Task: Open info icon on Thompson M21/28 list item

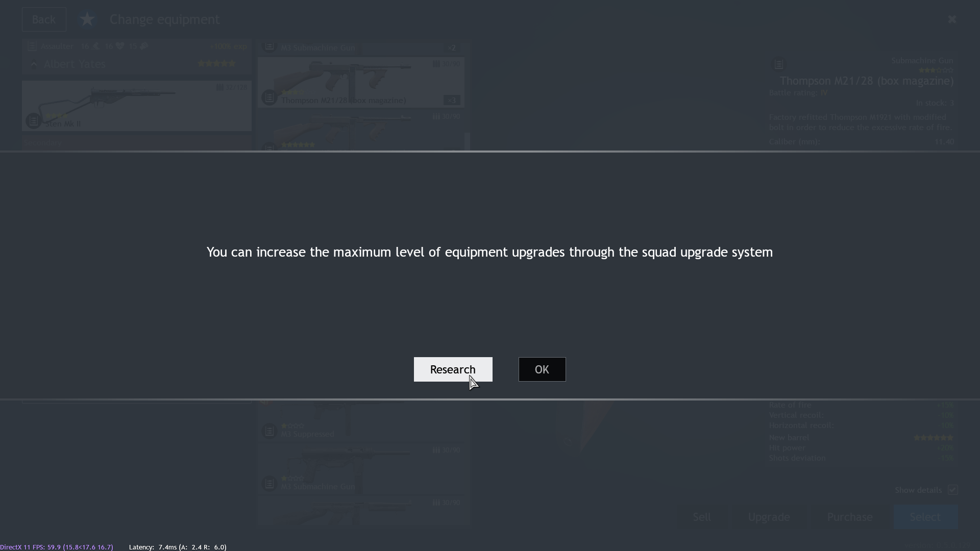Action: [269, 97]
